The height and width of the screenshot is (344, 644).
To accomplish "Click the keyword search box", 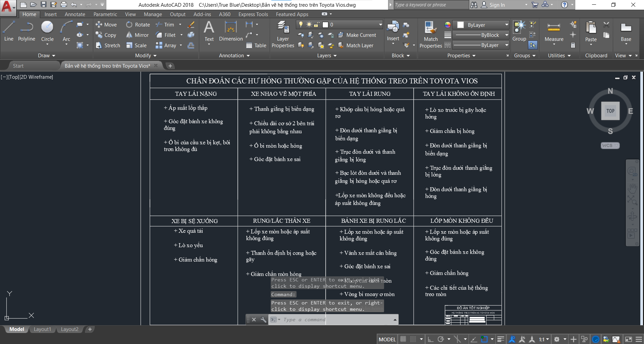I will (x=431, y=5).
